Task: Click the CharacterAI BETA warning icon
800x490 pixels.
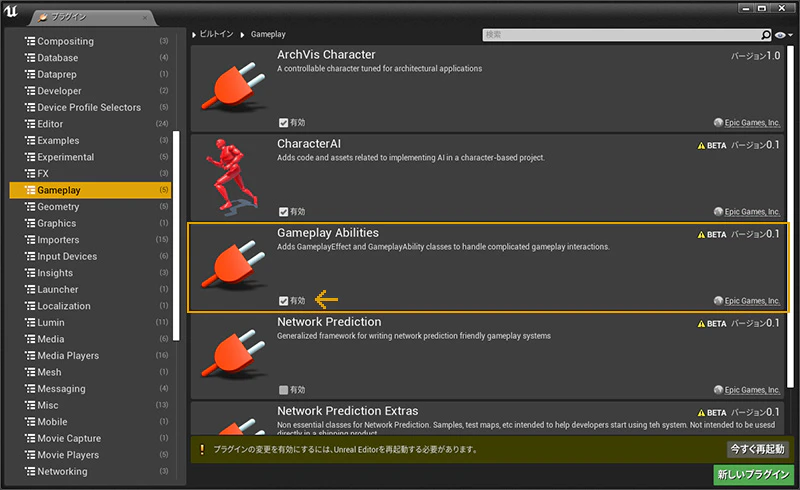Action: coord(701,145)
